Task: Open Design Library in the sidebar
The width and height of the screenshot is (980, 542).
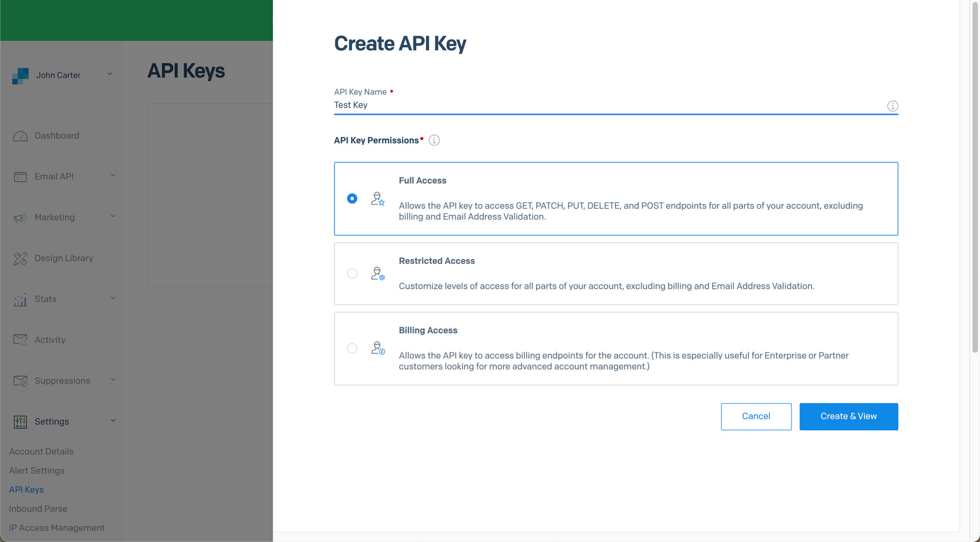Action: click(x=64, y=258)
